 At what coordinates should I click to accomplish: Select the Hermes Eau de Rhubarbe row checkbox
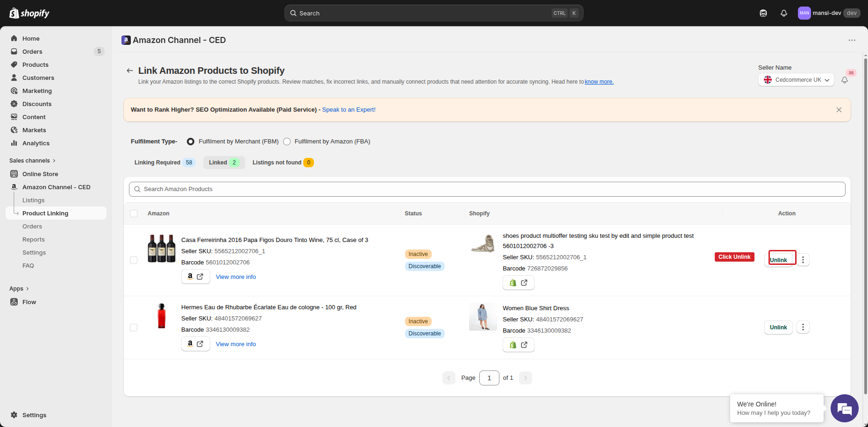click(134, 327)
